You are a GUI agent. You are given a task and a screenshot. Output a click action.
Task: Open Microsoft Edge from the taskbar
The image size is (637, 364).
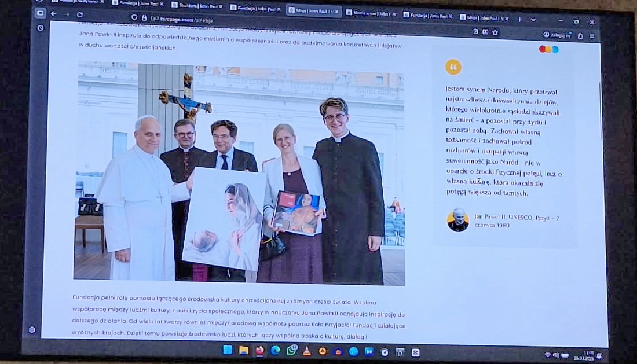[275, 350]
